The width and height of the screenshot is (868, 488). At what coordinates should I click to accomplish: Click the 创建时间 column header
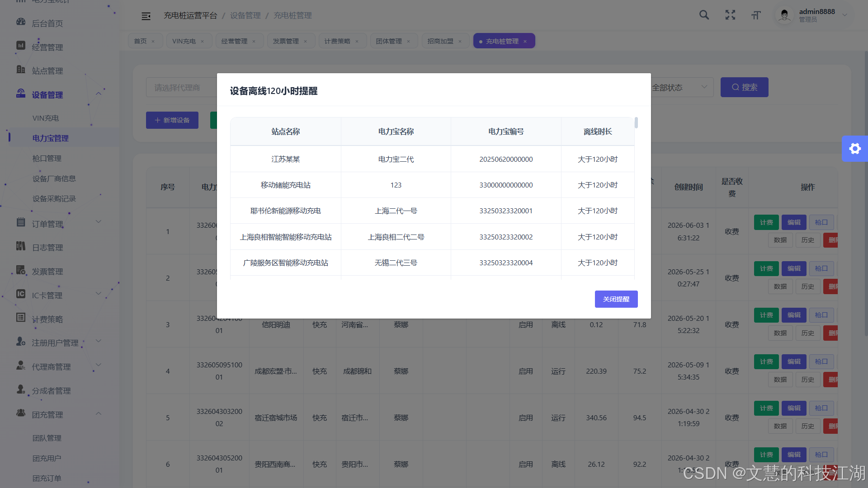point(689,187)
